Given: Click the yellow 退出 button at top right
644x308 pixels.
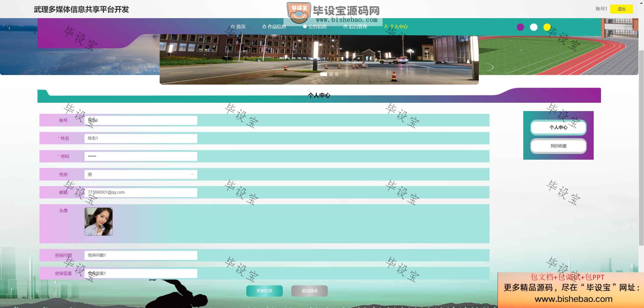Looking at the screenshot, I should [x=621, y=9].
